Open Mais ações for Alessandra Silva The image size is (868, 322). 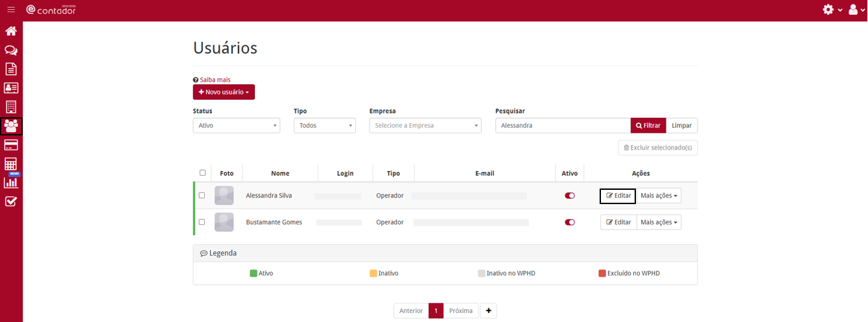pos(659,196)
